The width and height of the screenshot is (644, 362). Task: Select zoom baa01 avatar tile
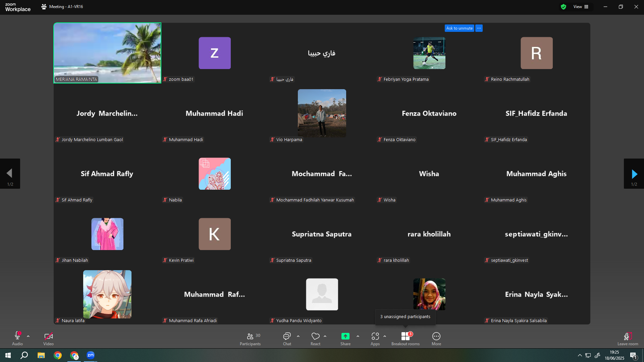tap(215, 53)
